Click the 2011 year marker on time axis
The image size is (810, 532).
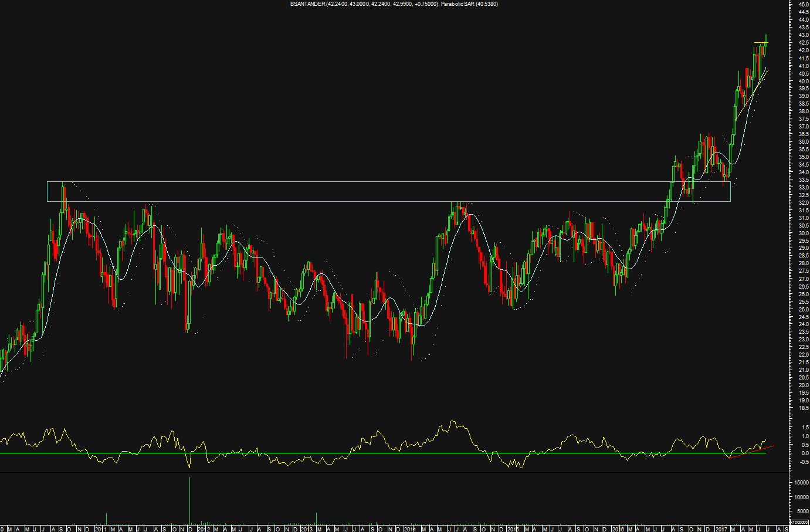[x=100, y=528]
